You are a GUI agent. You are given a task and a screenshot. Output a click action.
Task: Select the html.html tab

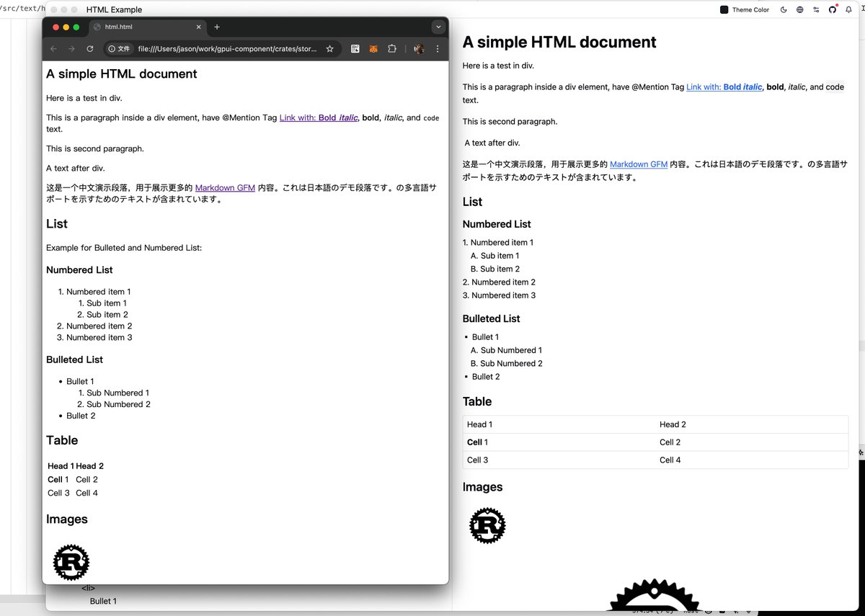[147, 27]
